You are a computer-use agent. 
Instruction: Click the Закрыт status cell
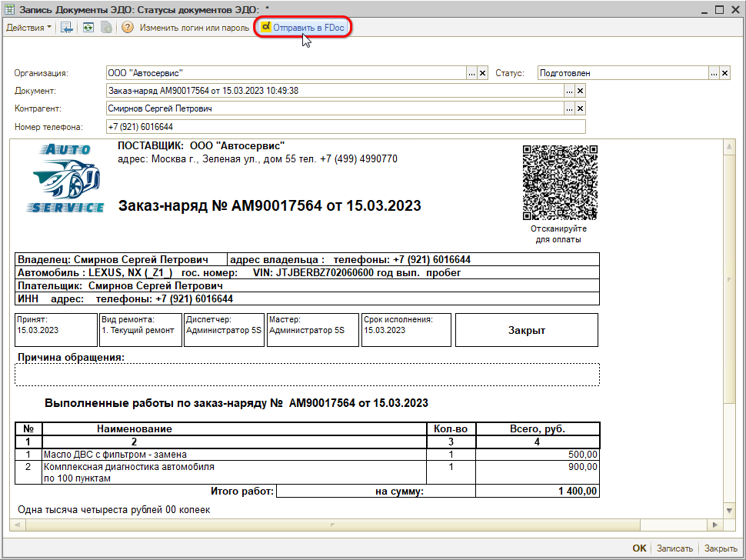(x=527, y=330)
